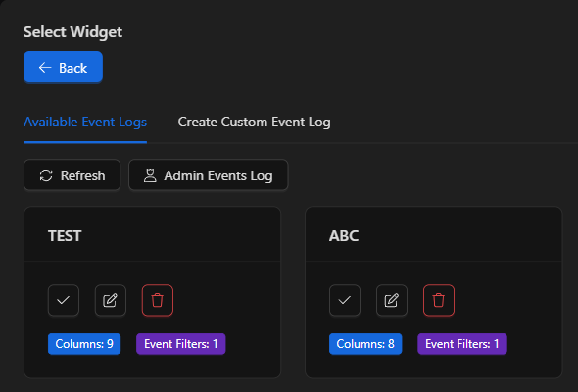
Task: Select the ABC event log checkmark
Action: click(345, 300)
